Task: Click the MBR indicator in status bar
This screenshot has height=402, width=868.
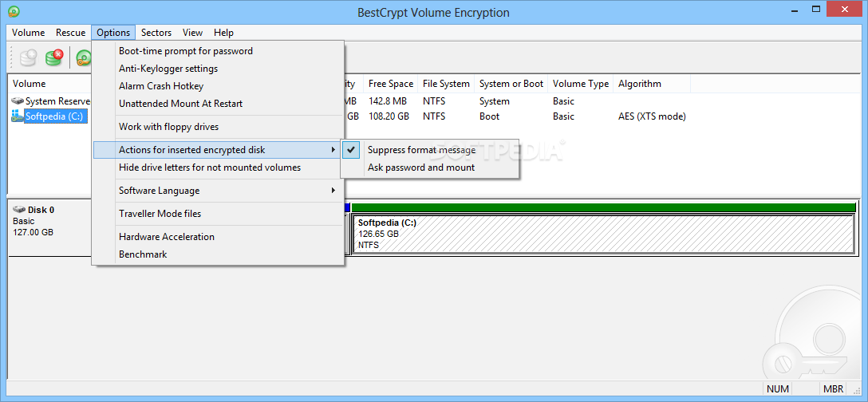Action: [833, 388]
